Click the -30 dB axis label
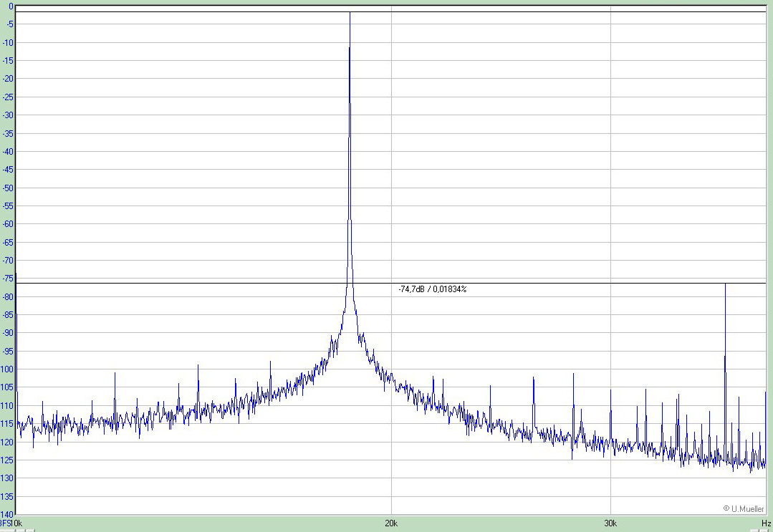 9,115
